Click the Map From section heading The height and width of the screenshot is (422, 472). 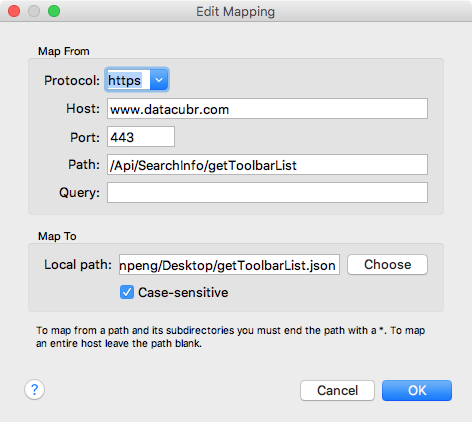coord(64,51)
